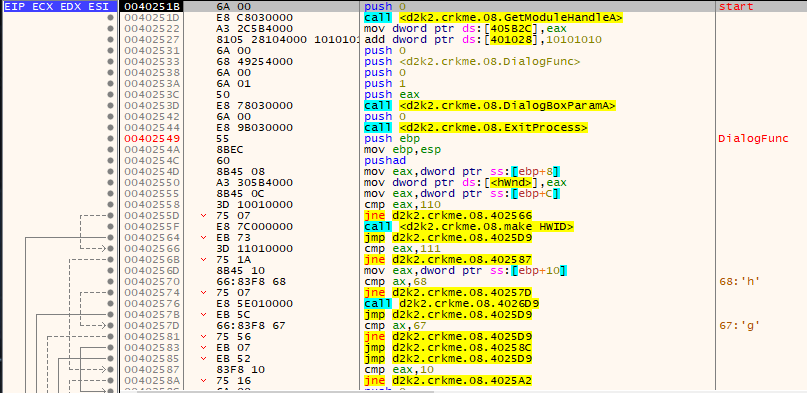The height and width of the screenshot is (393, 807).
Task: Click jump-direction arrow next to bytes EB 52
Action: [x=203, y=358]
